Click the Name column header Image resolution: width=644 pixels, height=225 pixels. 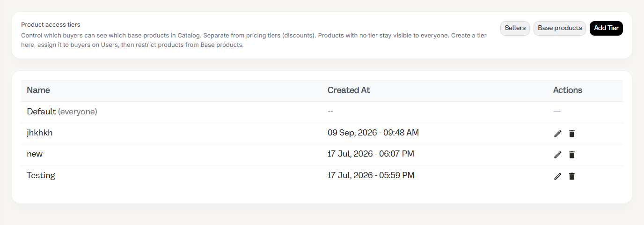pyautogui.click(x=38, y=90)
